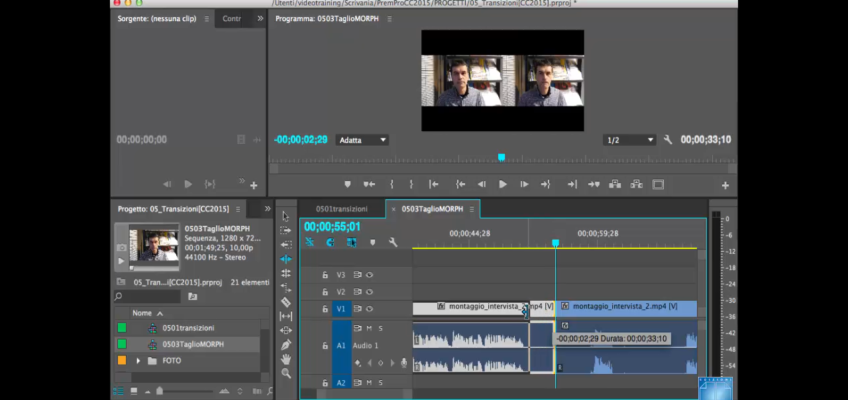848x400 pixels.
Task: Select montaggio_intervista_2.mp4 video clip
Action: (x=626, y=309)
